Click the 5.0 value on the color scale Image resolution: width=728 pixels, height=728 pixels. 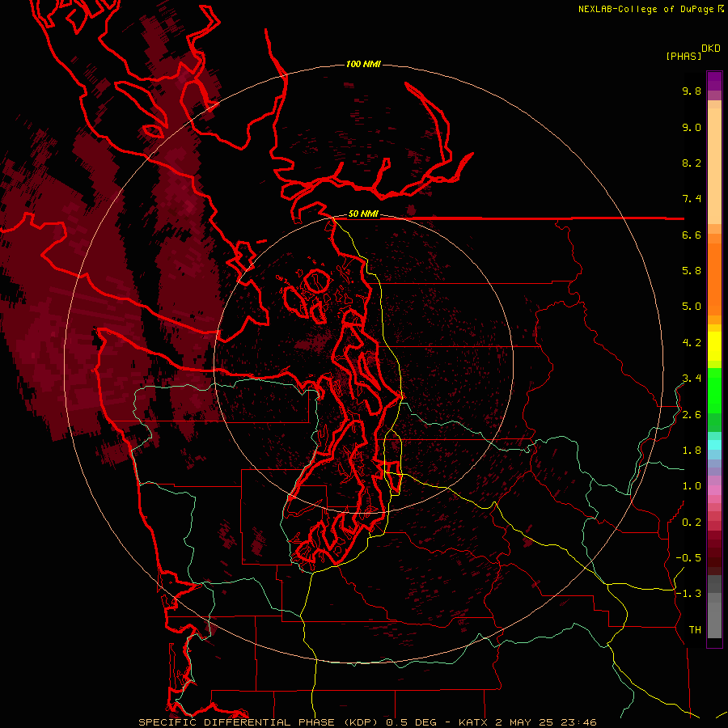(x=692, y=307)
